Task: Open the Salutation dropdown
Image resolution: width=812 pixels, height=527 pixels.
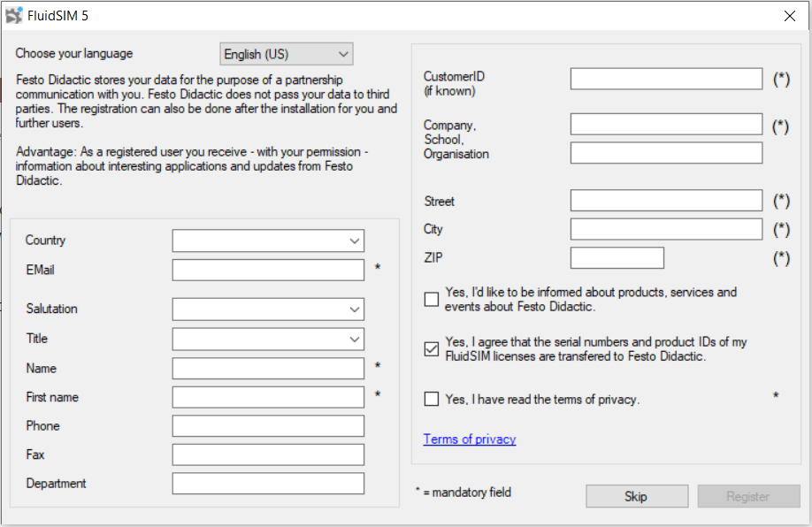Action: 268,309
